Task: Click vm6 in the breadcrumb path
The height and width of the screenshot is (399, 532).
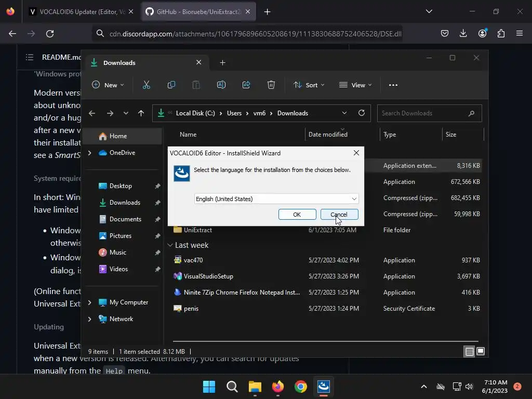Action: pos(260,113)
